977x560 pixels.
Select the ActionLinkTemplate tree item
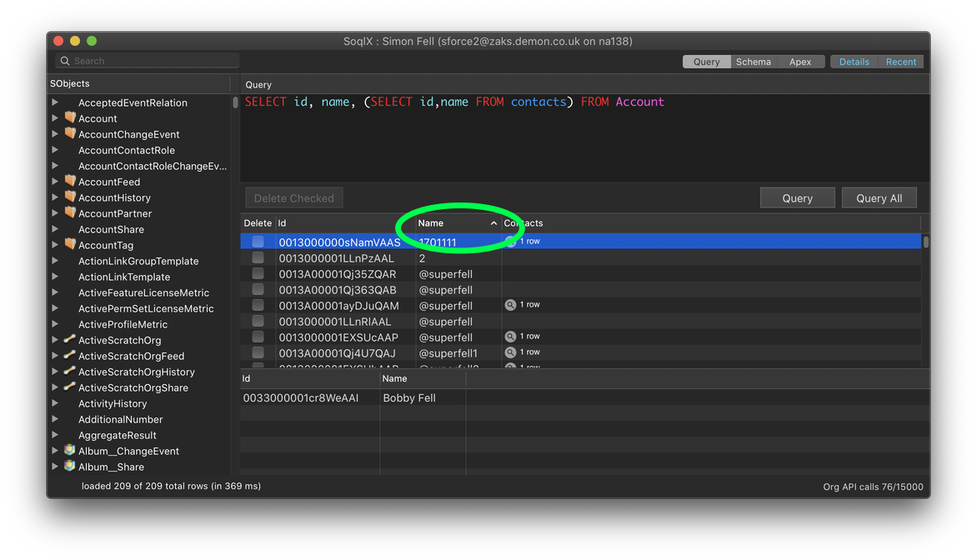tap(124, 277)
